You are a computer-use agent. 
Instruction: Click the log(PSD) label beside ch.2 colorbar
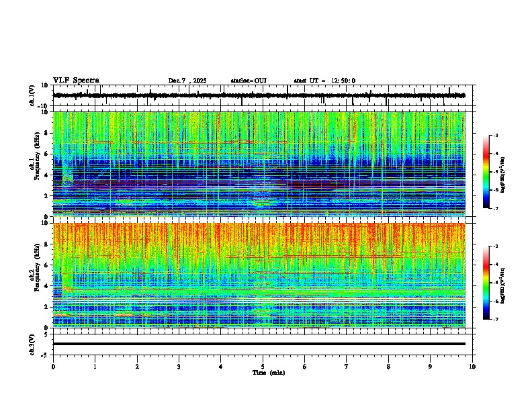[x=503, y=285]
